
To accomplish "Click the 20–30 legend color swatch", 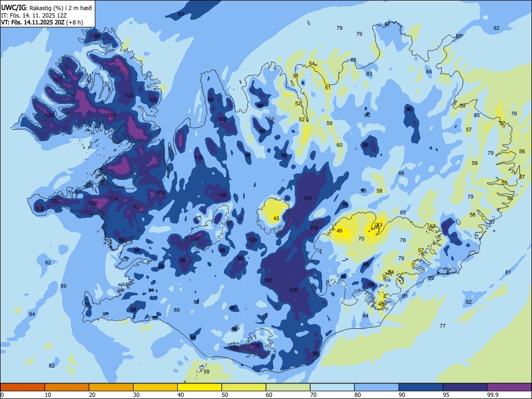I will pyautogui.click(x=111, y=387).
